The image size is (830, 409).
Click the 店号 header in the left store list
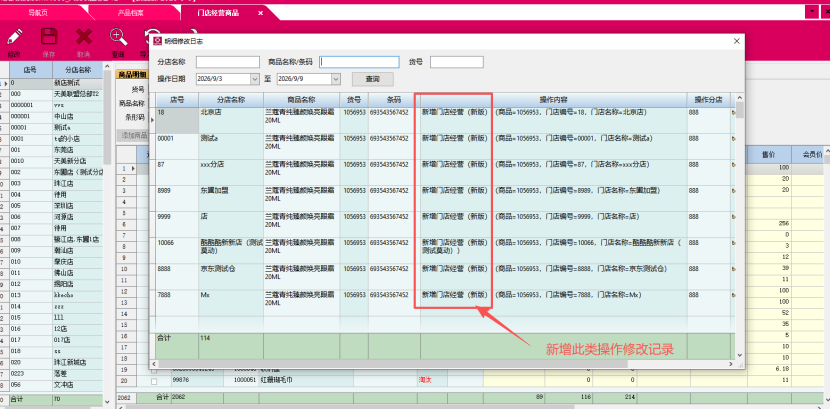tap(31, 69)
